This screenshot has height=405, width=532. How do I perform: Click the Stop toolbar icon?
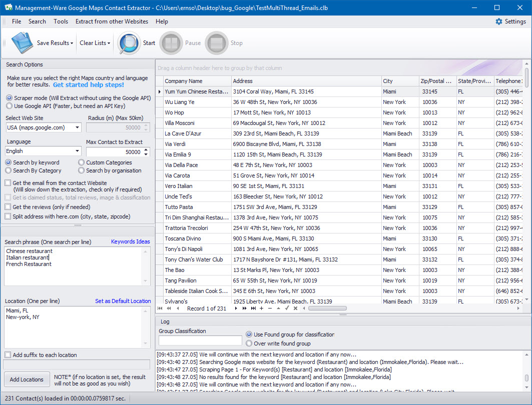pyautogui.click(x=217, y=43)
